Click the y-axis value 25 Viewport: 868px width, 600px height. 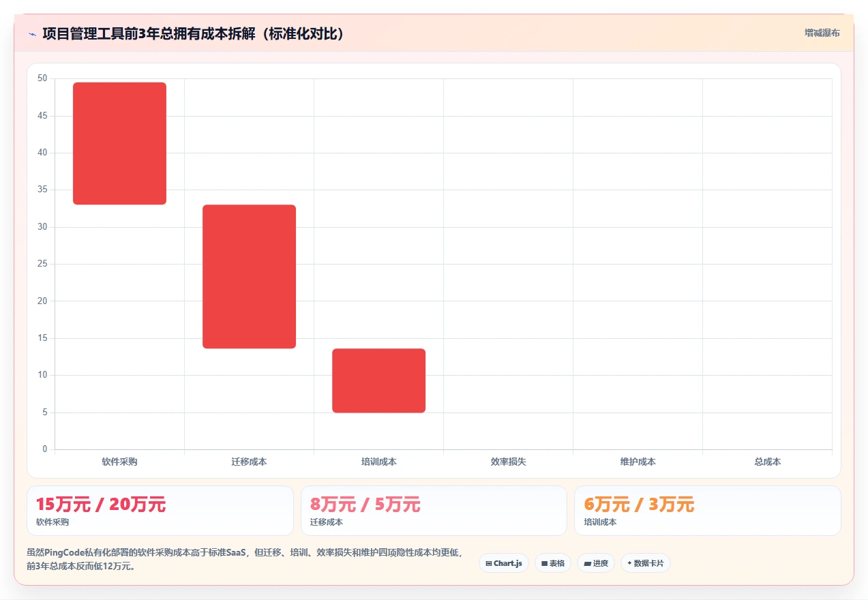(42, 264)
